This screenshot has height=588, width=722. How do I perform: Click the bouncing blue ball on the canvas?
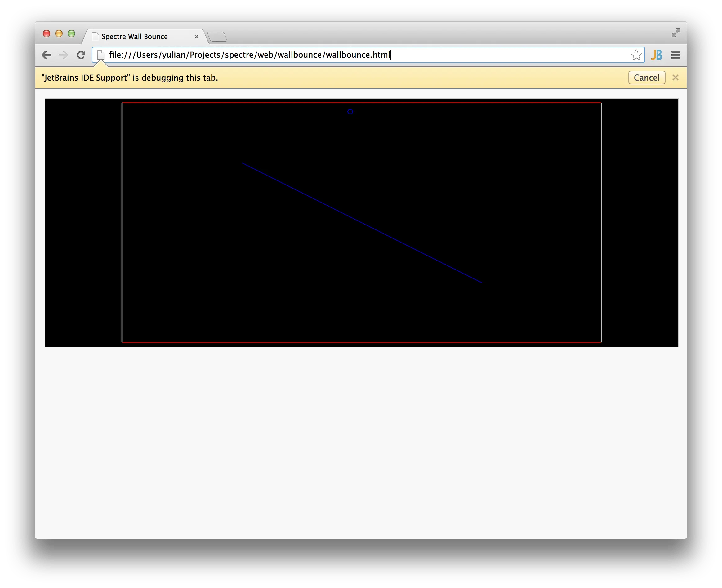(x=350, y=112)
